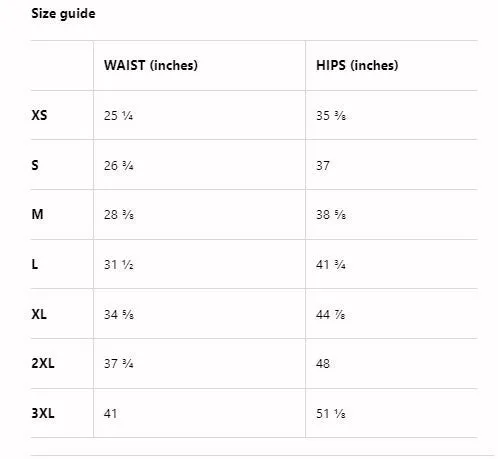
Task: Select the HIPS (inches) column header
Action: tap(357, 65)
